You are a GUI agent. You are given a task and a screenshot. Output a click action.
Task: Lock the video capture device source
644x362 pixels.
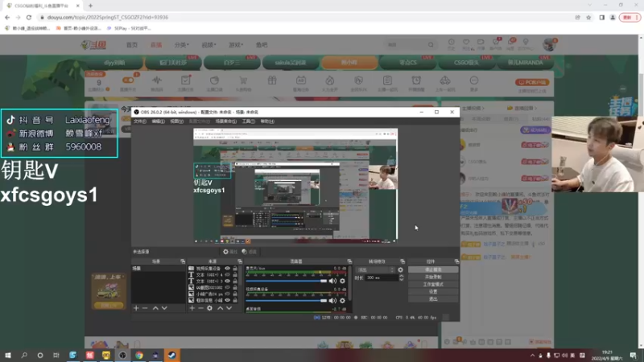click(x=235, y=269)
